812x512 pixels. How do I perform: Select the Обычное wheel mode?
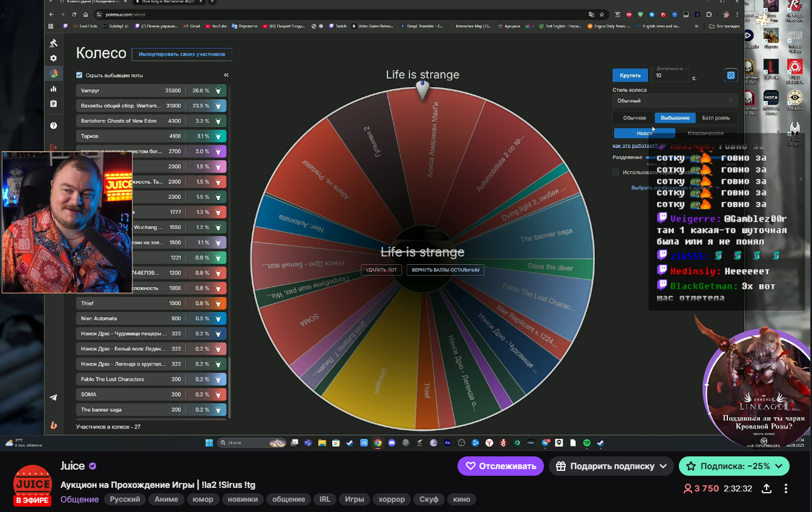tap(634, 118)
